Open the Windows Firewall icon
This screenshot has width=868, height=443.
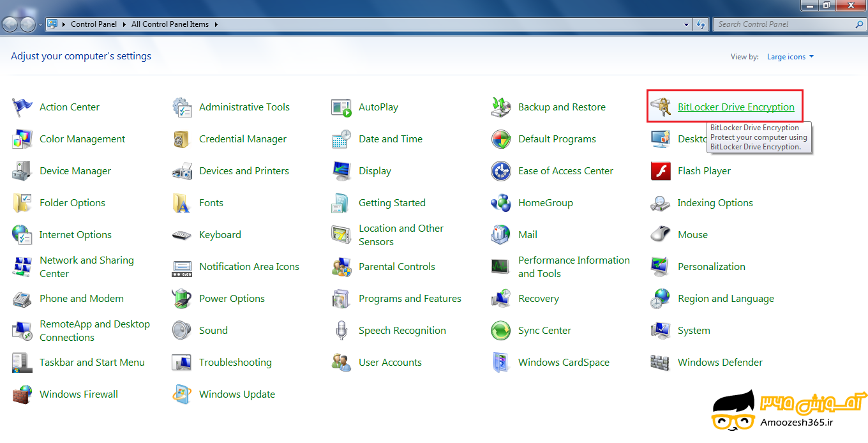pos(22,394)
